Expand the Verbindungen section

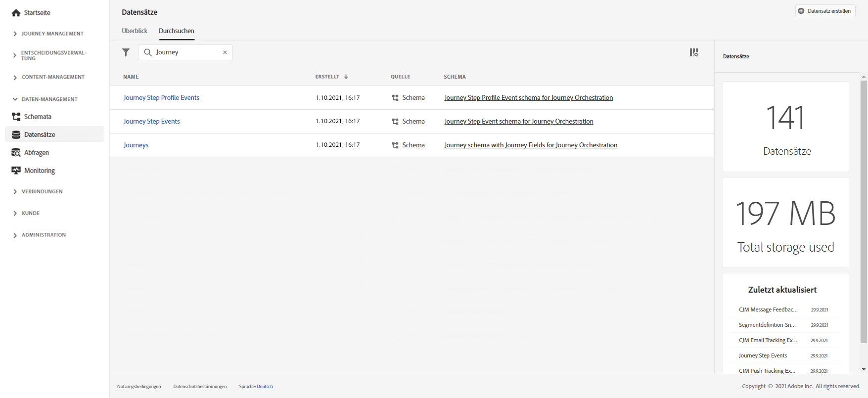15,191
